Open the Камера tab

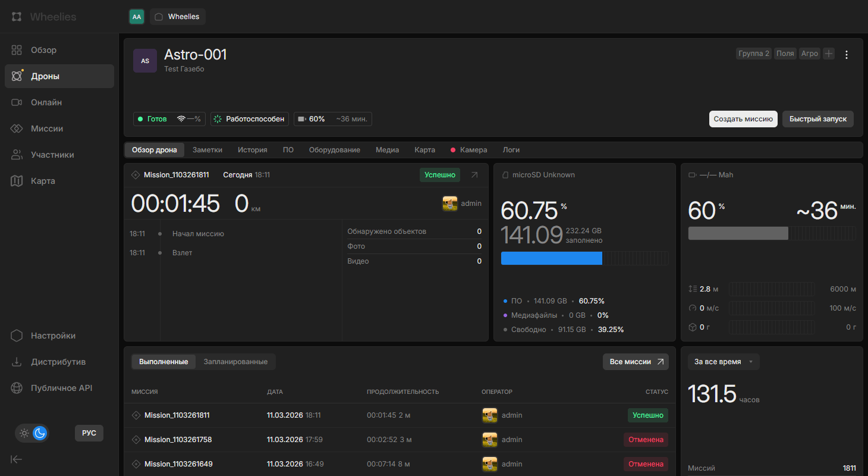tap(473, 150)
